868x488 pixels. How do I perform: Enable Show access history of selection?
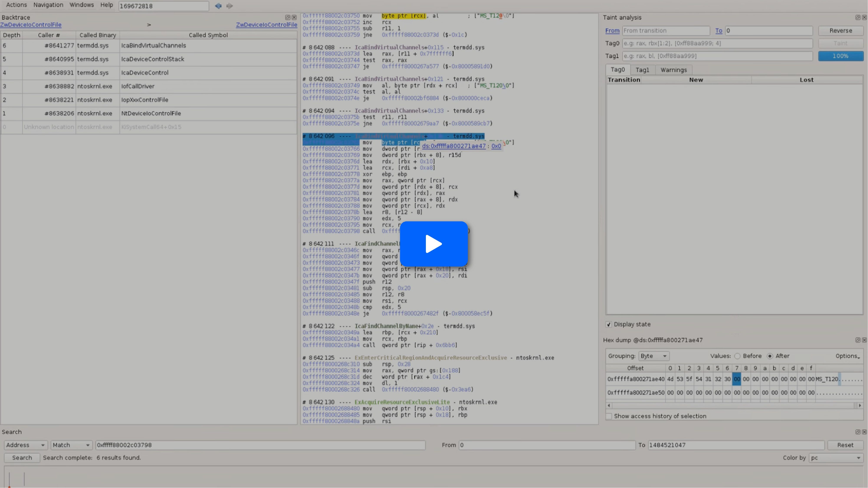click(x=609, y=416)
